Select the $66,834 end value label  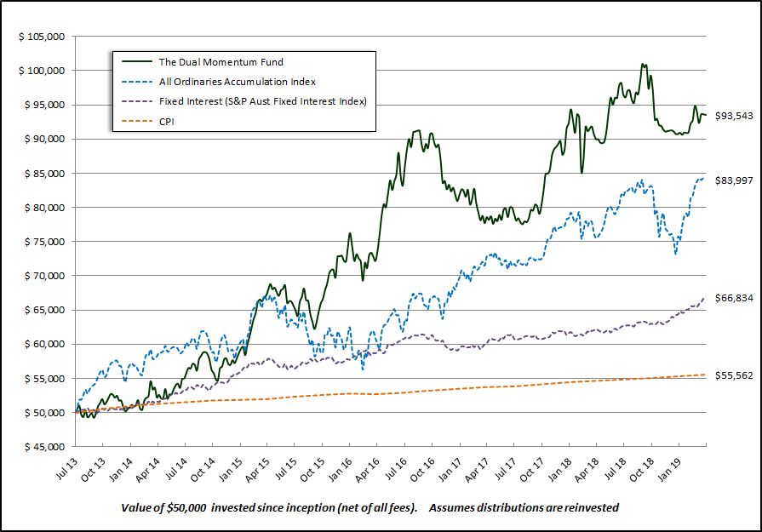coord(731,299)
